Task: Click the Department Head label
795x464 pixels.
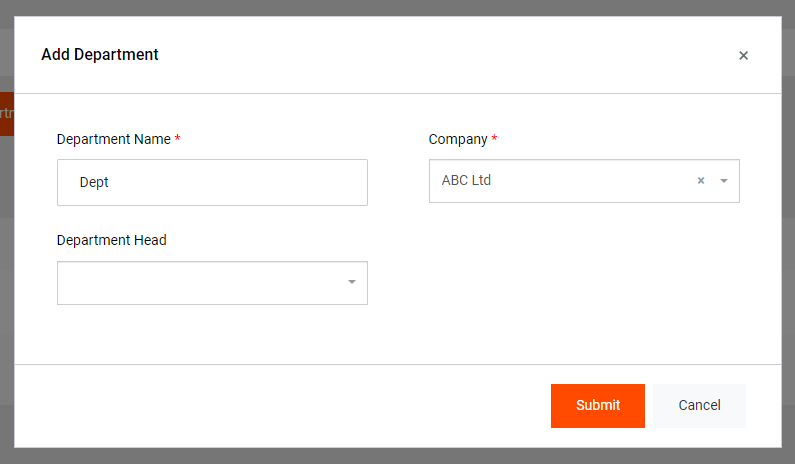Action: 111,240
